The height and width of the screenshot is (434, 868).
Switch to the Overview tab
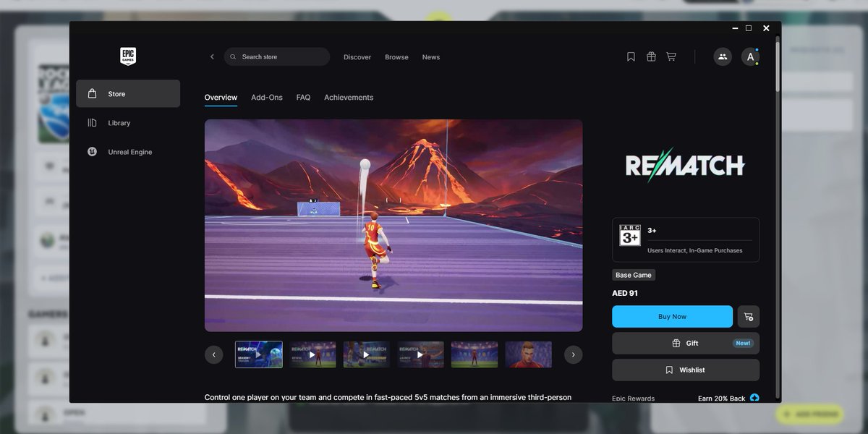pos(221,98)
